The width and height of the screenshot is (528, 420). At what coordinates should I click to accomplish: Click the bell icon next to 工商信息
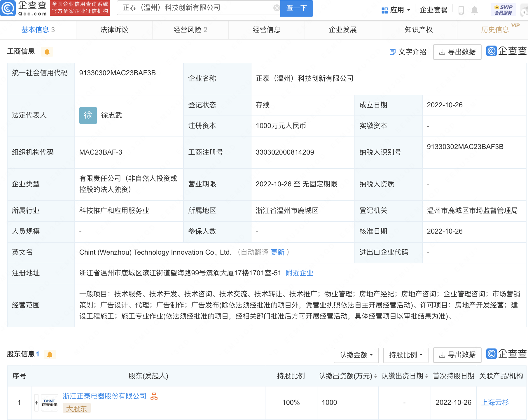click(x=47, y=52)
